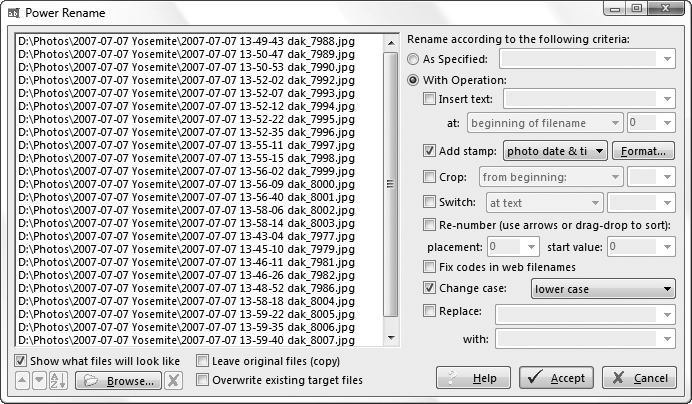Viewport: 692px width, 404px height.
Task: Uncheck Show what files will look like
Action: coord(20,361)
